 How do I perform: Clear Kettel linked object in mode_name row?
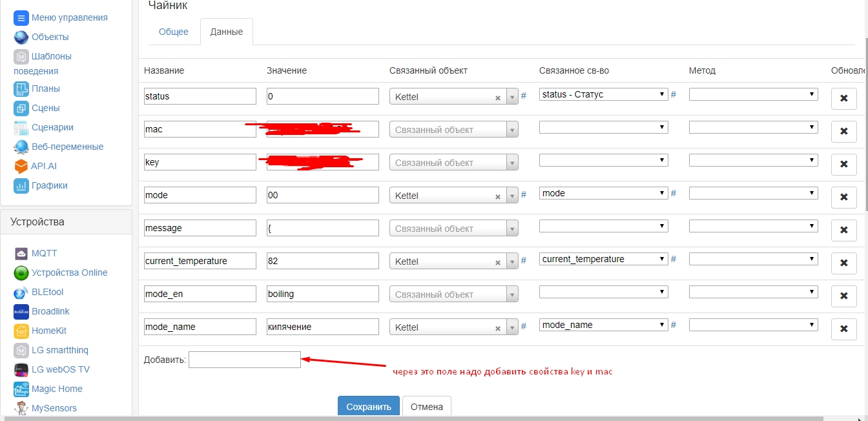(498, 329)
